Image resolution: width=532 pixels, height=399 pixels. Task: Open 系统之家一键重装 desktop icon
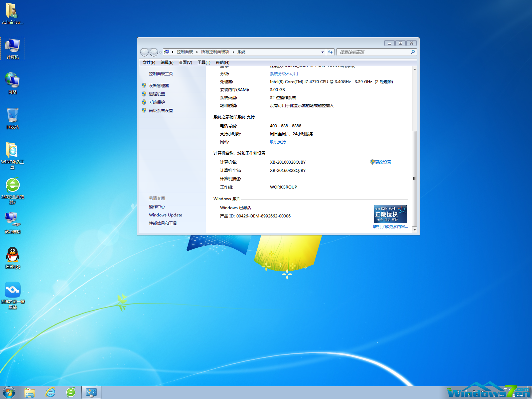tap(12, 295)
